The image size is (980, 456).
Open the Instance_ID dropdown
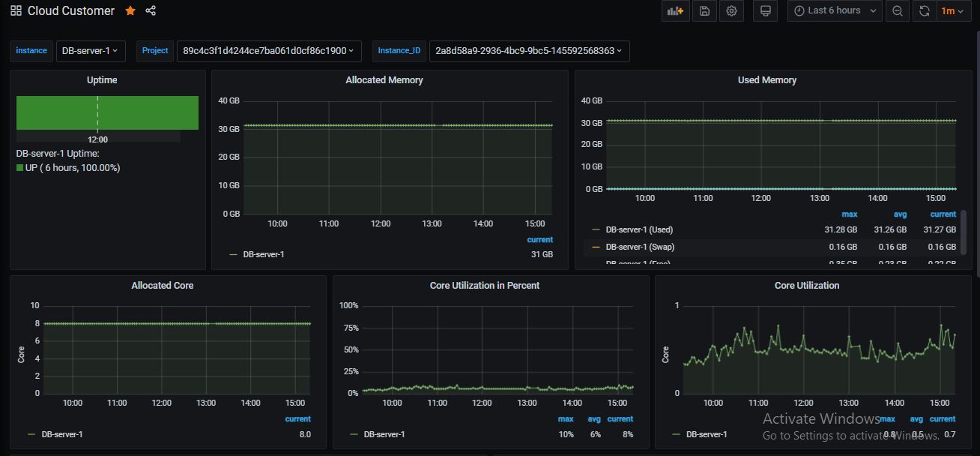click(x=529, y=51)
